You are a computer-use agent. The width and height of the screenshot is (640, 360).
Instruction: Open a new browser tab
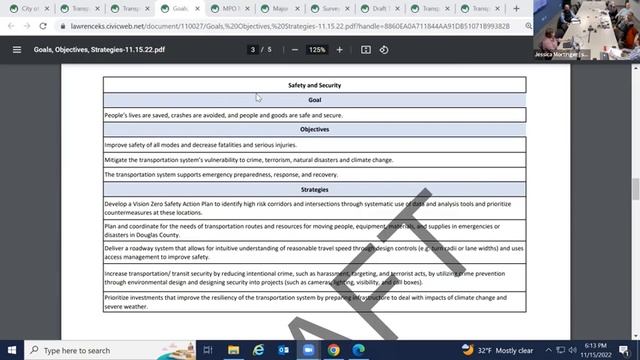(x=516, y=9)
